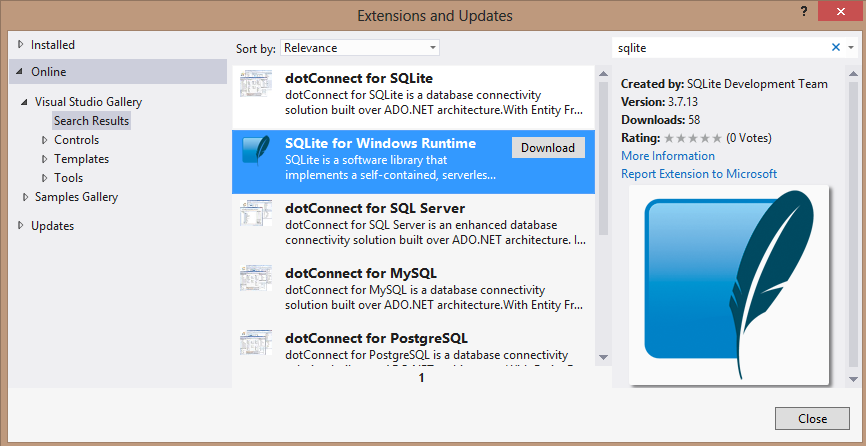This screenshot has width=866, height=446.
Task: Select the Installed category label
Action: click(x=52, y=45)
